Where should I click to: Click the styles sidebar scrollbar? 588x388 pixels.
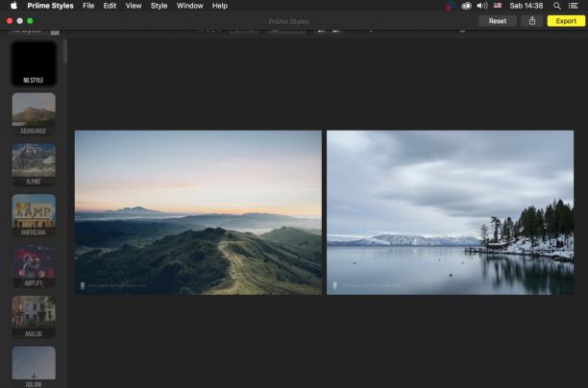[65, 51]
